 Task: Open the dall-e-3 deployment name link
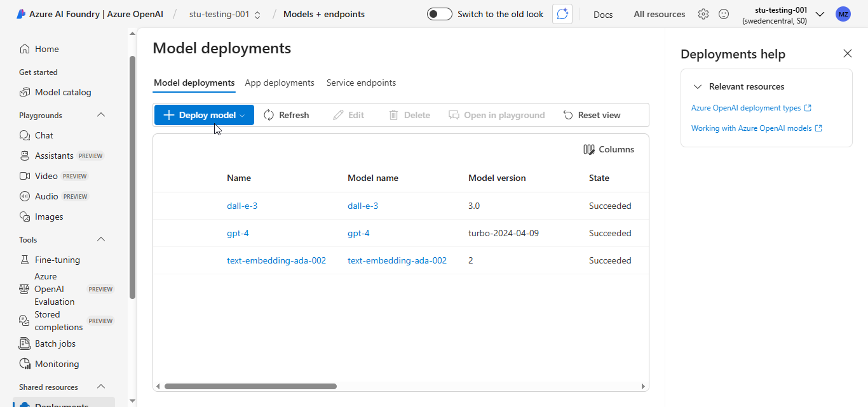242,206
